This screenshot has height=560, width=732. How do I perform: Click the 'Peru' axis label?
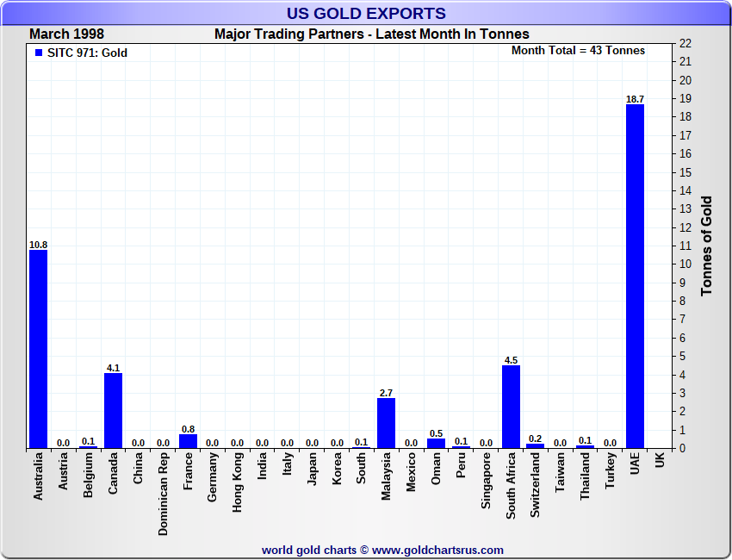[461, 465]
